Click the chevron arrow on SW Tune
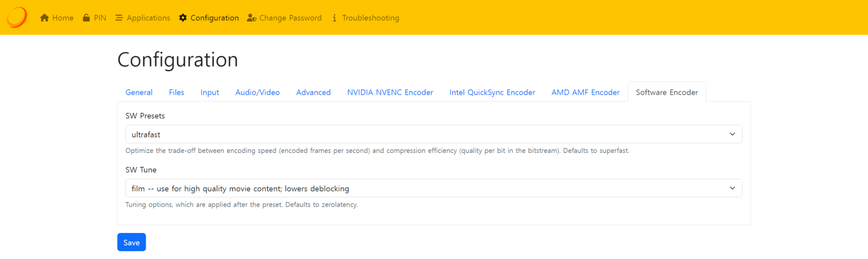This screenshot has width=868, height=259. tap(732, 188)
